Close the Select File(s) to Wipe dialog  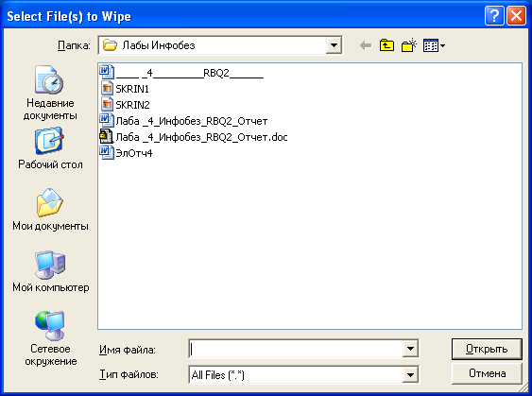point(516,16)
